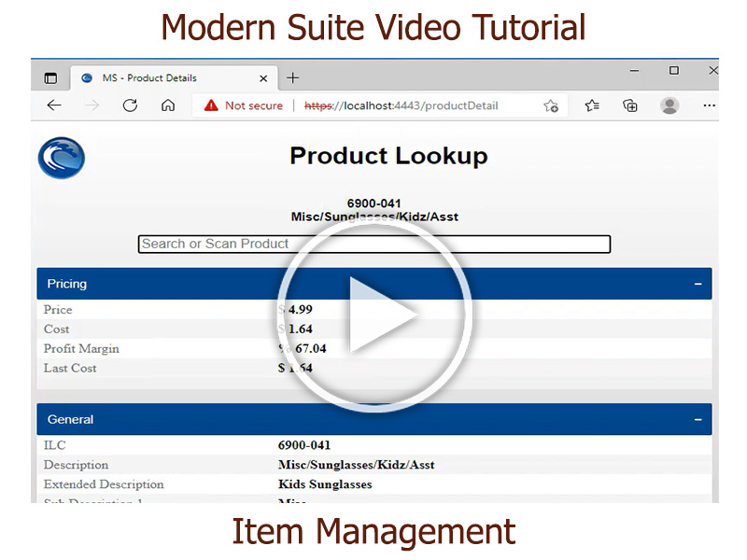Go to the browser home page
747x560 pixels.
[x=168, y=105]
